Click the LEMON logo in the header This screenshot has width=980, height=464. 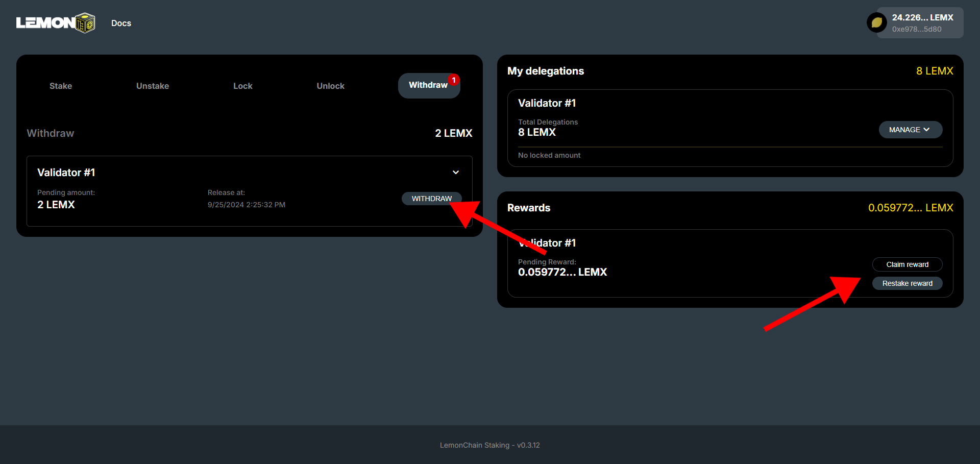(x=55, y=23)
